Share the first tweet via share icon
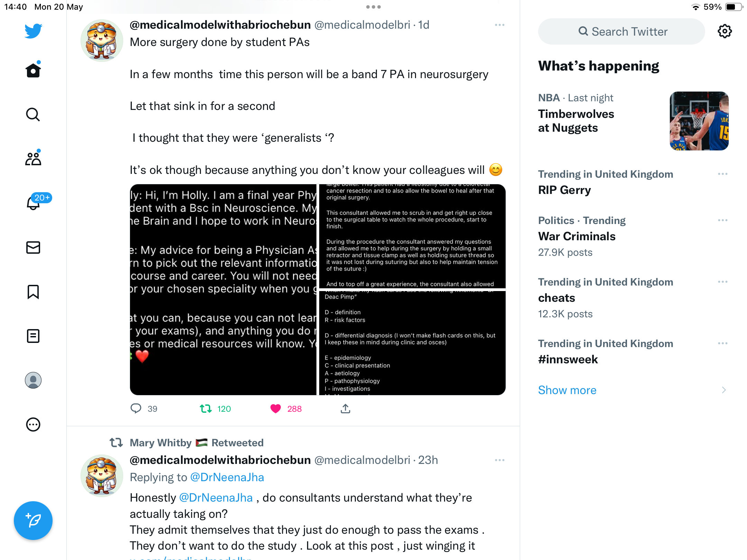 [345, 409]
